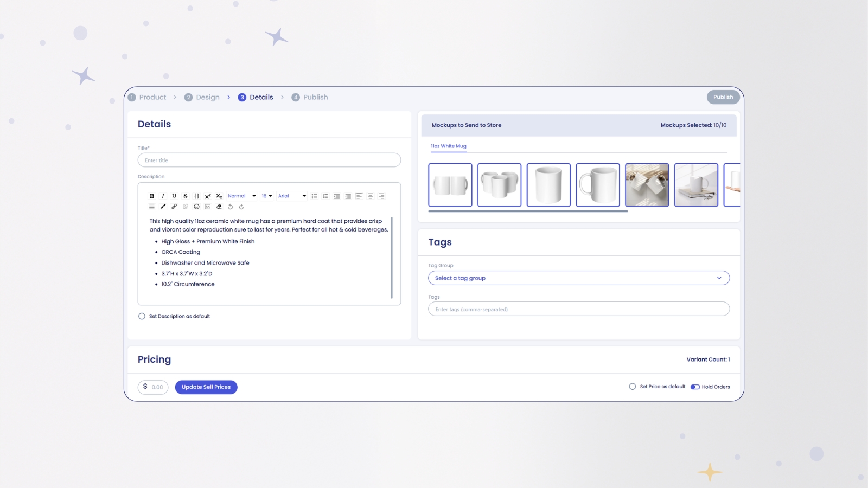Go to the Design step
Viewport: 868px width, 488px height.
pyautogui.click(x=202, y=97)
